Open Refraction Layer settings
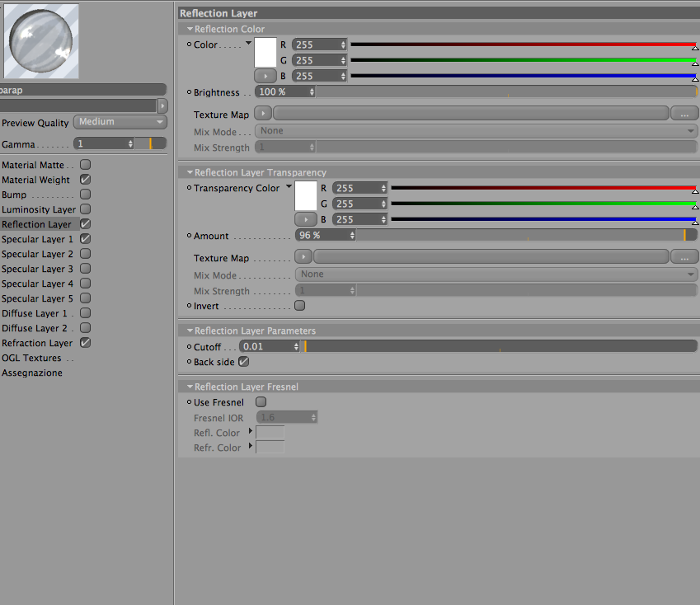This screenshot has height=605, width=700. pyautogui.click(x=36, y=343)
